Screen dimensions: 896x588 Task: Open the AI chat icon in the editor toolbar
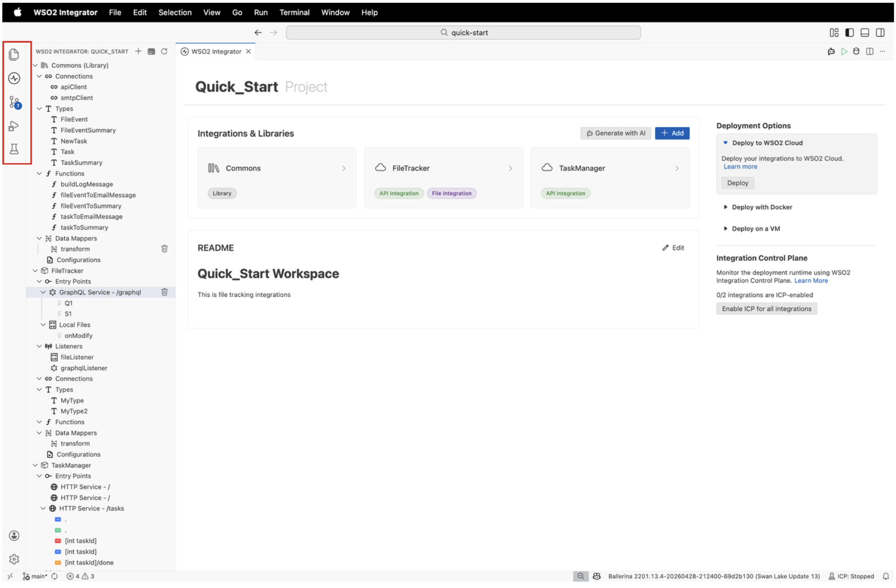point(831,51)
